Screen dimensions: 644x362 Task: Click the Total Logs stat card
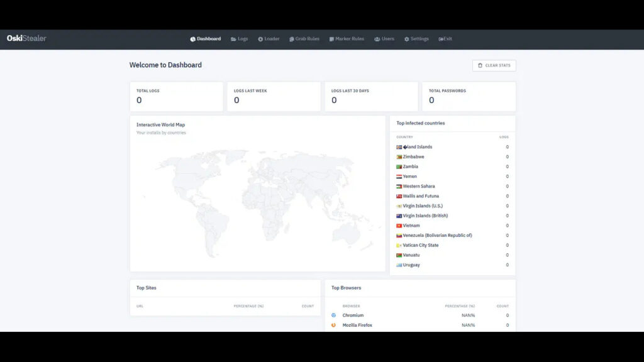tap(177, 96)
